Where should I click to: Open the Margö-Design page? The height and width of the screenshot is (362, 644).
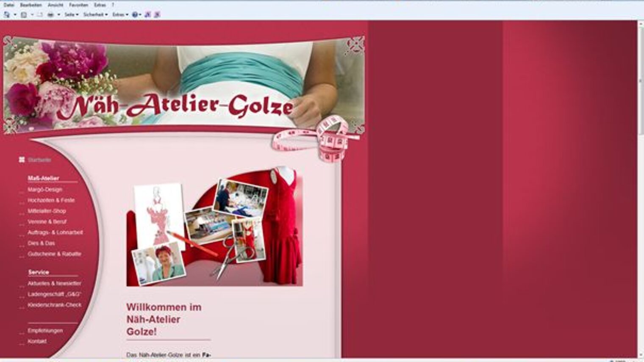(x=45, y=190)
